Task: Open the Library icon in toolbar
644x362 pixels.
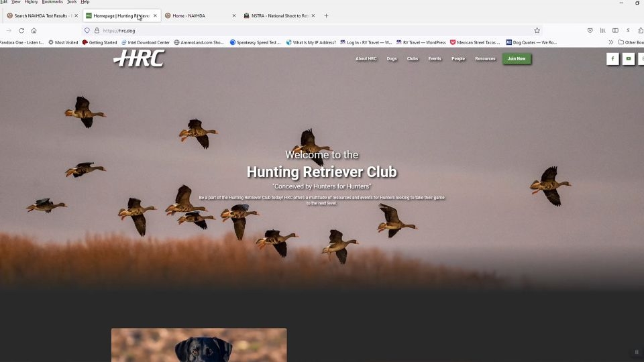Action: [602, 30]
